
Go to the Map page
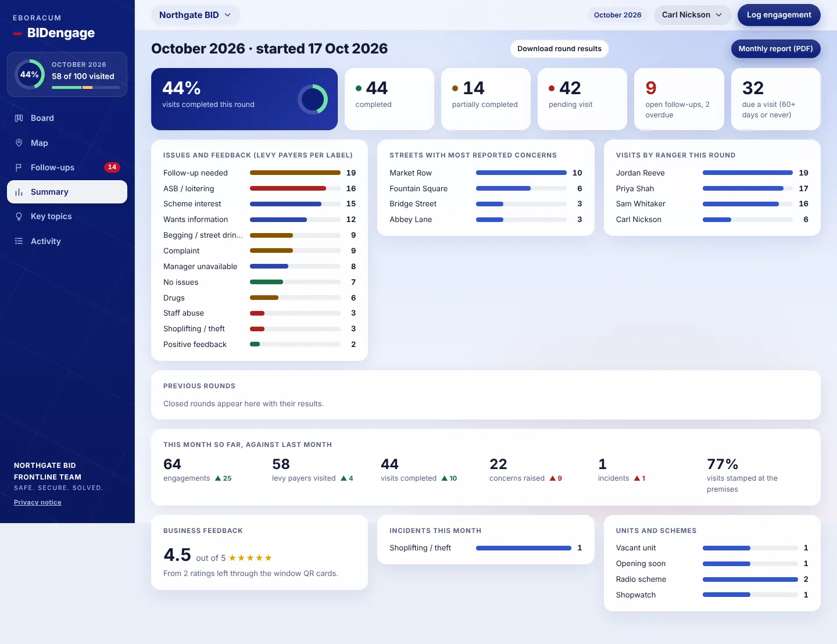pyautogui.click(x=67, y=143)
